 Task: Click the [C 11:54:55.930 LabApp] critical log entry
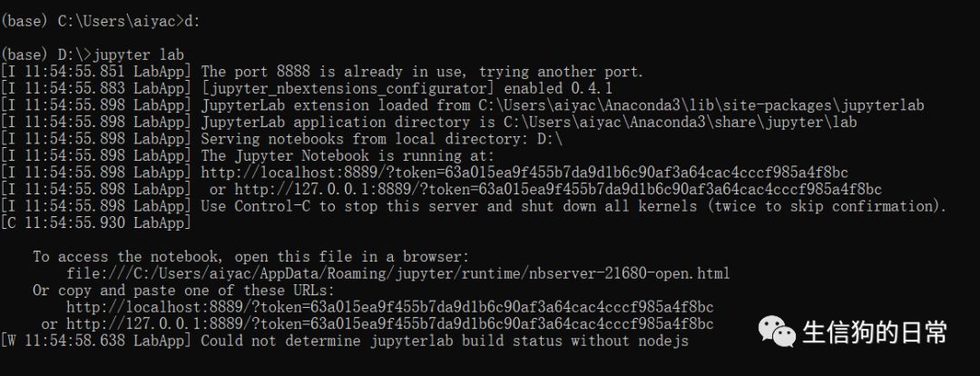point(95,223)
